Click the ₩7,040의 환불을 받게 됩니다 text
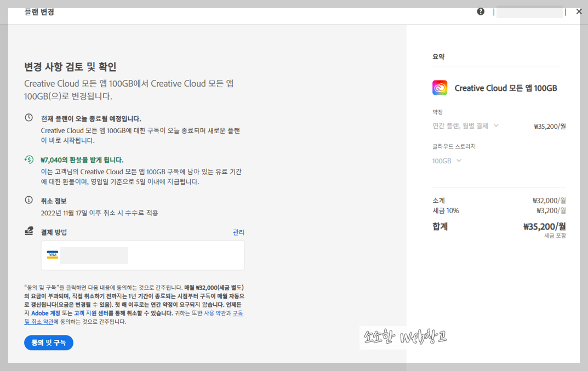The height and width of the screenshot is (371, 588). 82,160
